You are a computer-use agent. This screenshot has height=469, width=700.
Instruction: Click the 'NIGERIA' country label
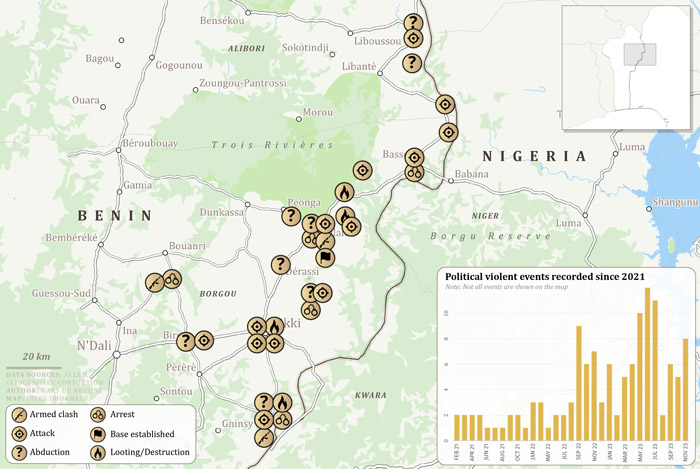coord(534,156)
